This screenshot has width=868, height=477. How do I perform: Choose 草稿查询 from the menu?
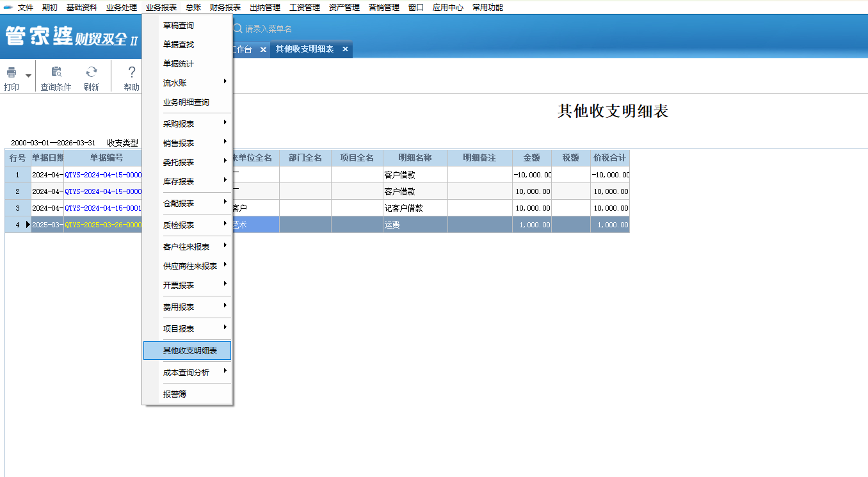[179, 26]
